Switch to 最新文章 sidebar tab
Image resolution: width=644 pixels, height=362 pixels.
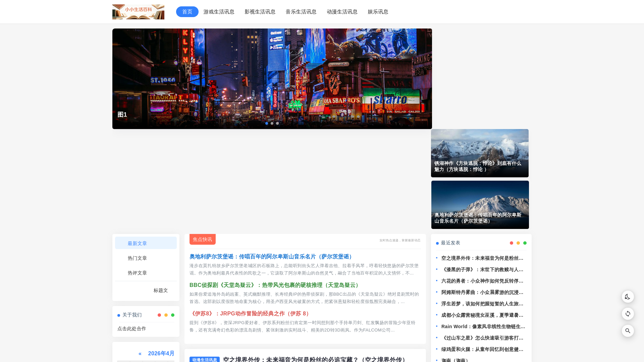pos(146,243)
